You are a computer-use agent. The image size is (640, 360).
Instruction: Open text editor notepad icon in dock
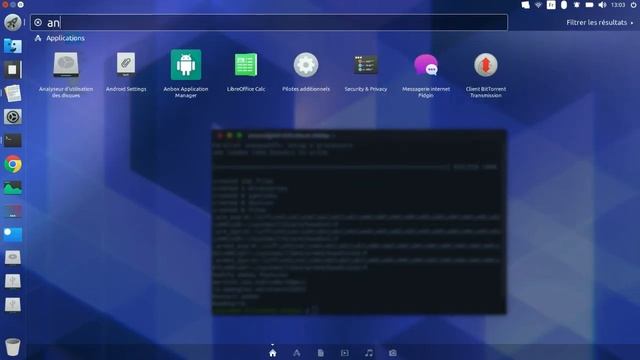click(x=13, y=93)
